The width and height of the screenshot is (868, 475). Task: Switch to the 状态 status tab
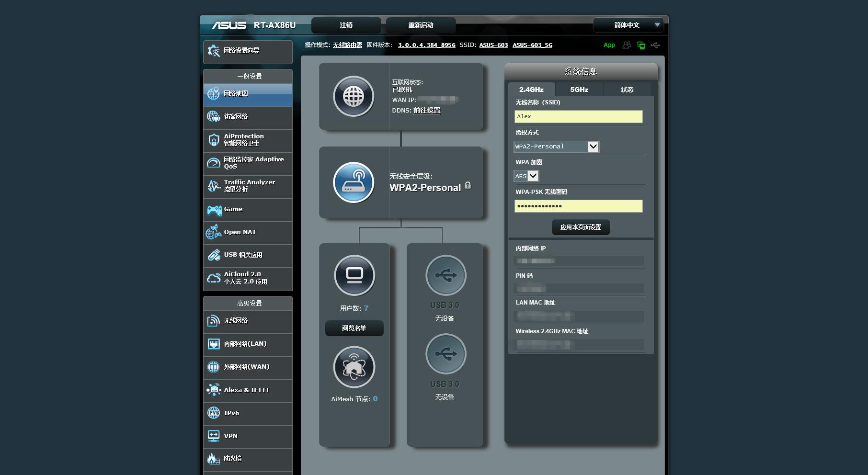627,90
